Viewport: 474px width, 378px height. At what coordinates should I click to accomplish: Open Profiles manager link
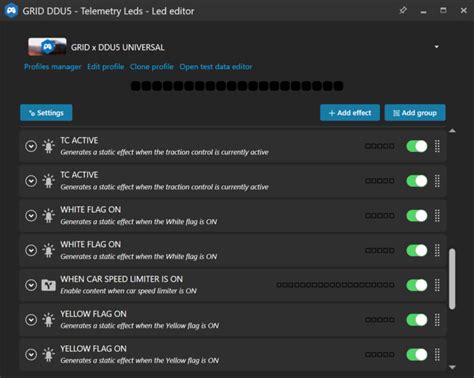(53, 67)
